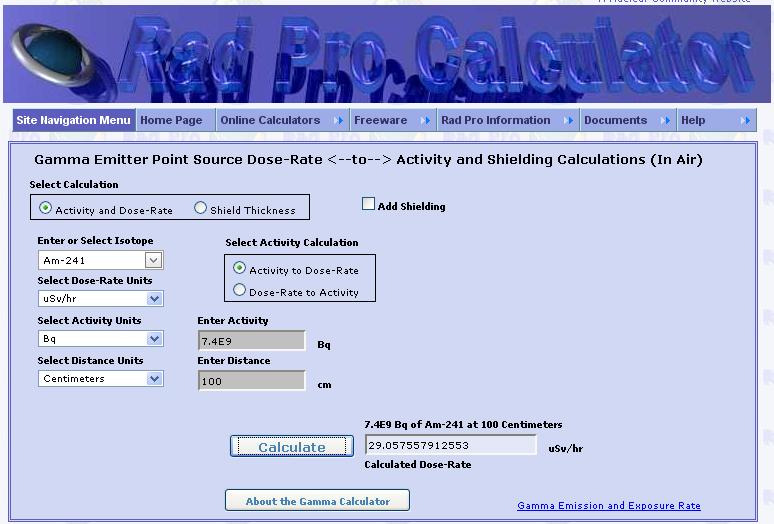Click the Freeware submenu arrow
774x524 pixels.
[426, 120]
